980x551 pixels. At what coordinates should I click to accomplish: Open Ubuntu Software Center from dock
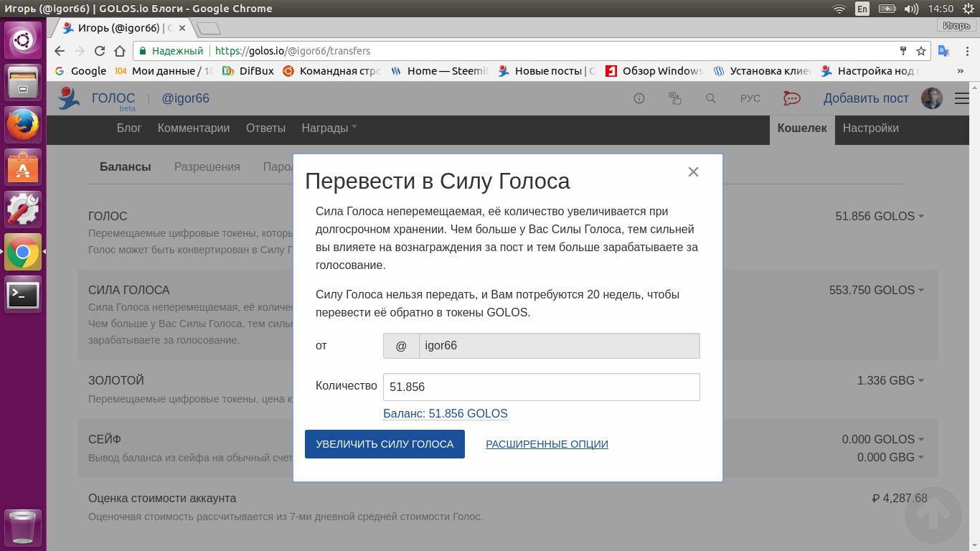point(23,167)
